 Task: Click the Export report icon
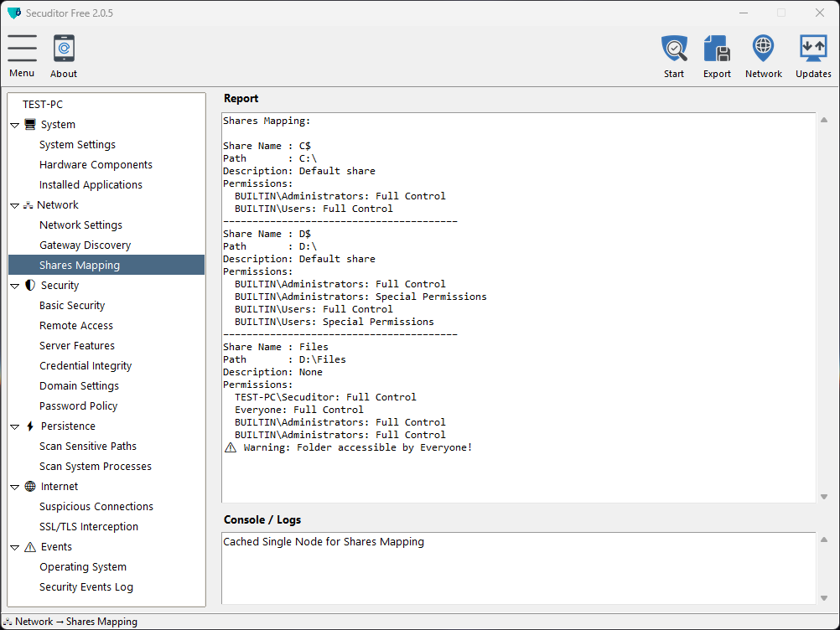click(717, 49)
